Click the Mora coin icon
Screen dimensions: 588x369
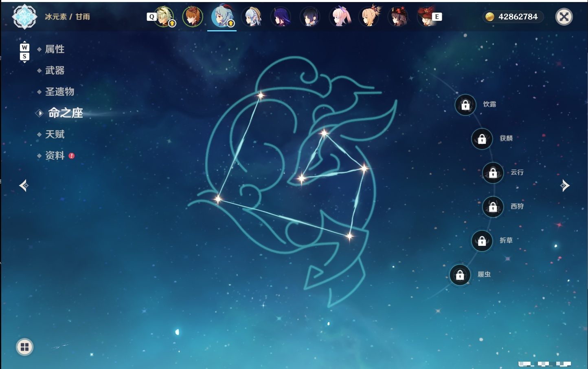point(490,17)
